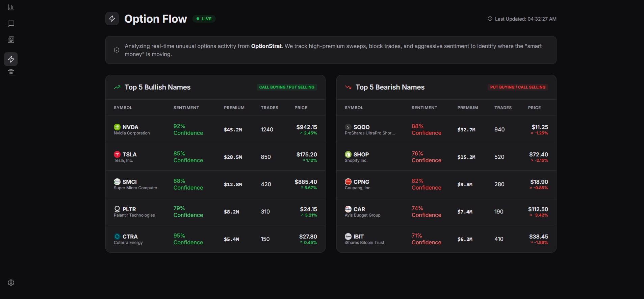
Task: Select the TSLA symbol name
Action: 130,154
